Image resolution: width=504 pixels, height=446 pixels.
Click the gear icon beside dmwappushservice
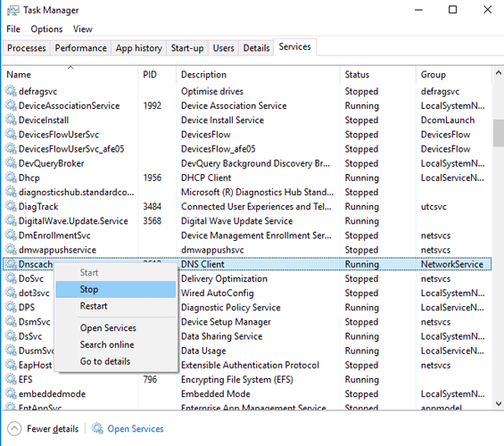tap(11, 250)
